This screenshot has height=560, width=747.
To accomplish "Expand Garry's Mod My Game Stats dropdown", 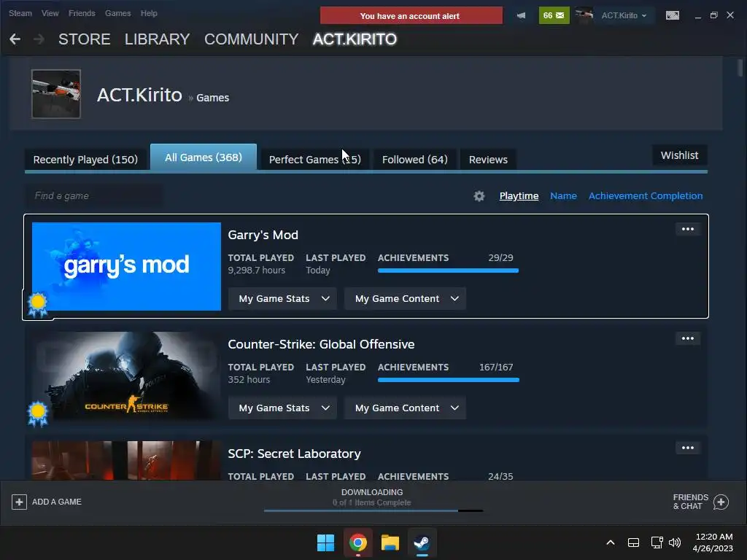I will (x=282, y=298).
